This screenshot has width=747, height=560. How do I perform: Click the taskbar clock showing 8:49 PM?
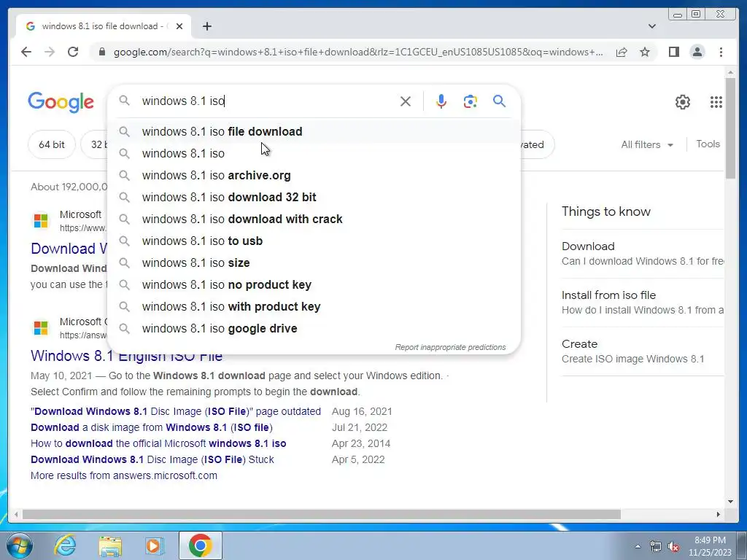[x=710, y=546]
